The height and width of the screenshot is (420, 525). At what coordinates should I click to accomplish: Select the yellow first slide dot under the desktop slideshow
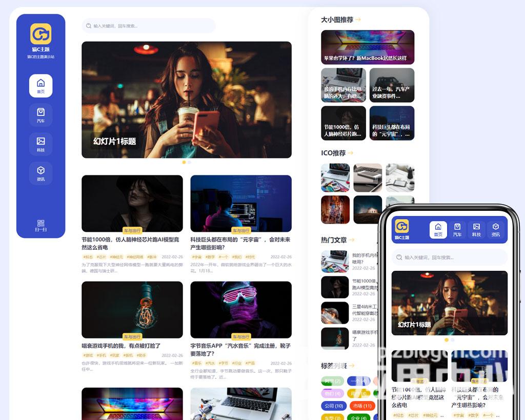184,163
